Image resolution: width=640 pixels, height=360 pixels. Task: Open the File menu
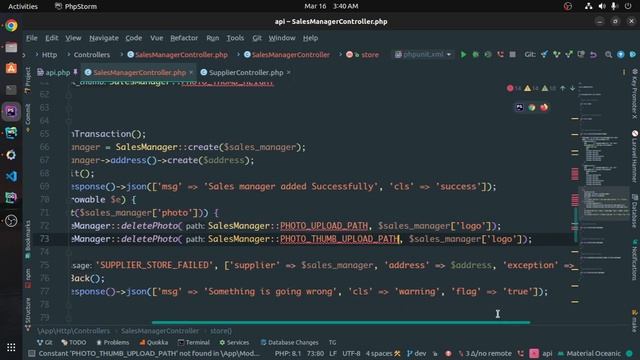click(x=31, y=38)
